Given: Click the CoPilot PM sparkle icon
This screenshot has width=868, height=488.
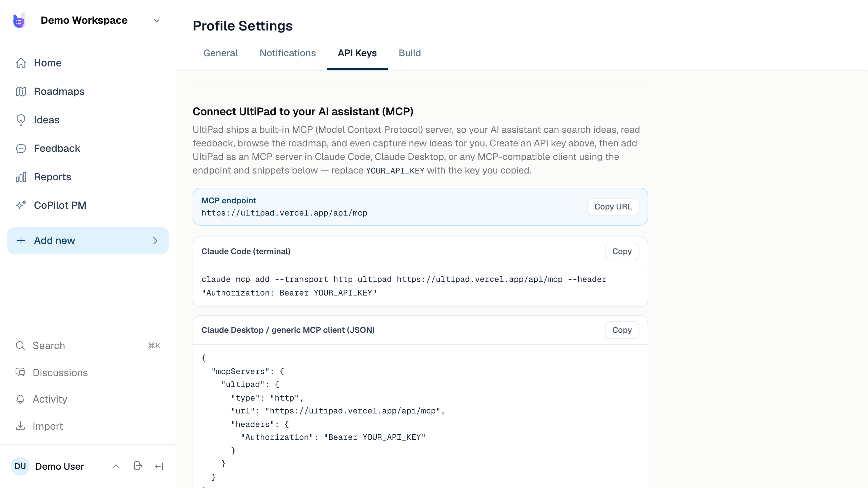Looking at the screenshot, I should [x=21, y=205].
